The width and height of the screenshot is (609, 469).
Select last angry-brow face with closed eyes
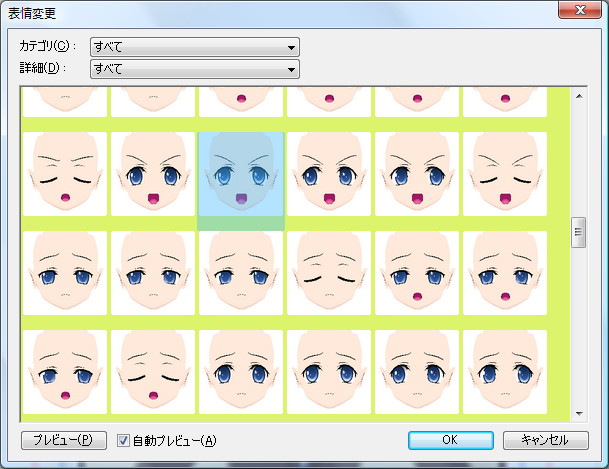pyautogui.click(x=505, y=174)
